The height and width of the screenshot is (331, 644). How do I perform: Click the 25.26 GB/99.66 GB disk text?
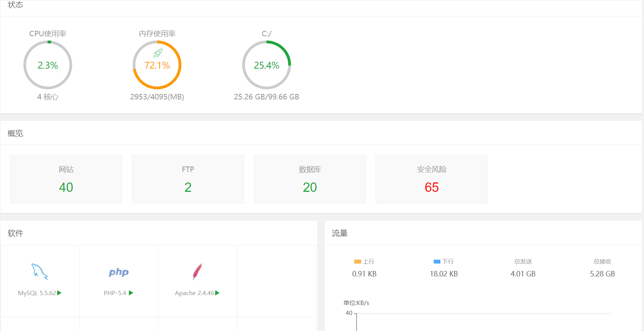click(x=267, y=97)
